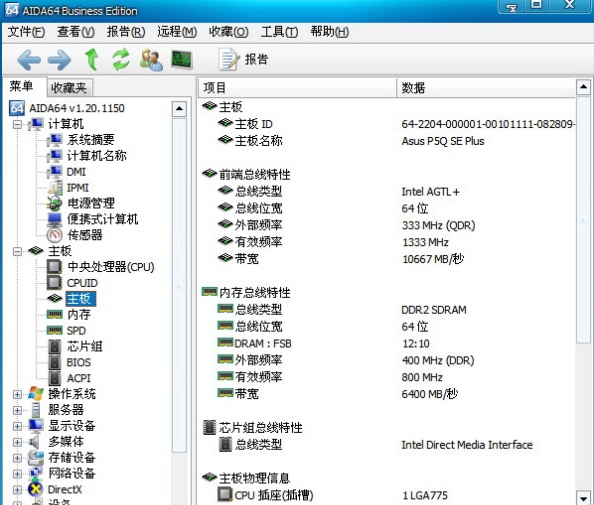594x505 pixels.
Task: Open the 远程(M) menu
Action: click(x=177, y=32)
